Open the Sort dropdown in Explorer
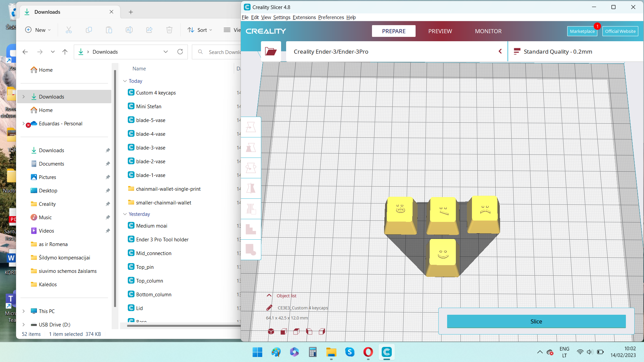This screenshot has height=362, width=644. point(200,30)
